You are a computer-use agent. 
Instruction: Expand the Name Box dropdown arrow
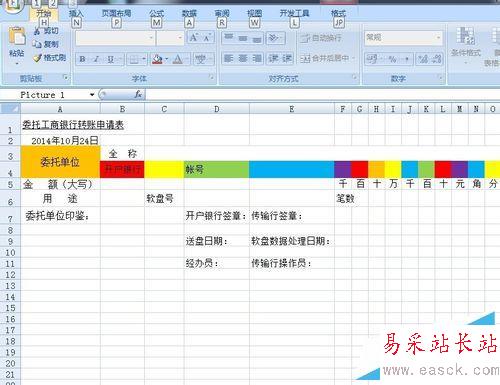click(92, 95)
